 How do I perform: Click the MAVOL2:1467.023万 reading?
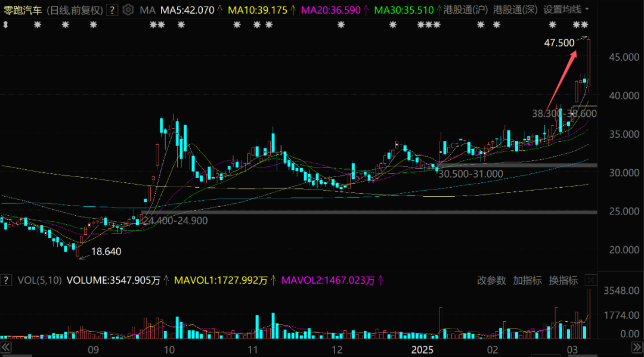click(x=328, y=280)
